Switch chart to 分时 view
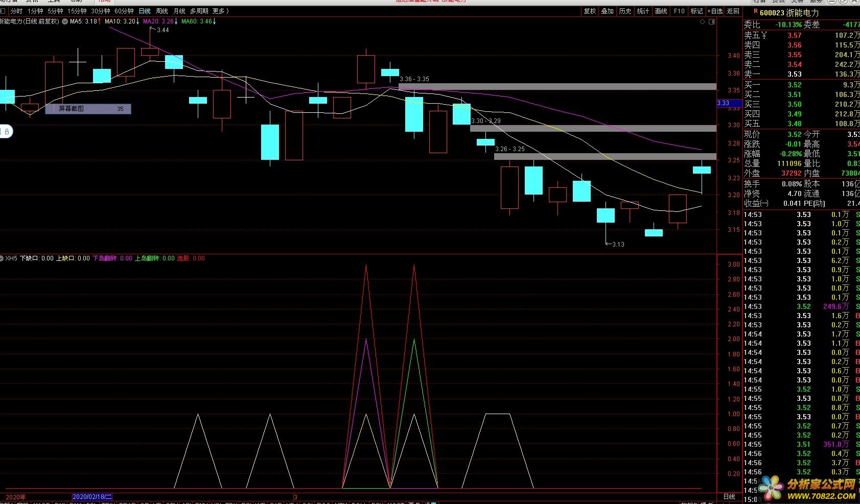860x504 pixels. tap(17, 11)
